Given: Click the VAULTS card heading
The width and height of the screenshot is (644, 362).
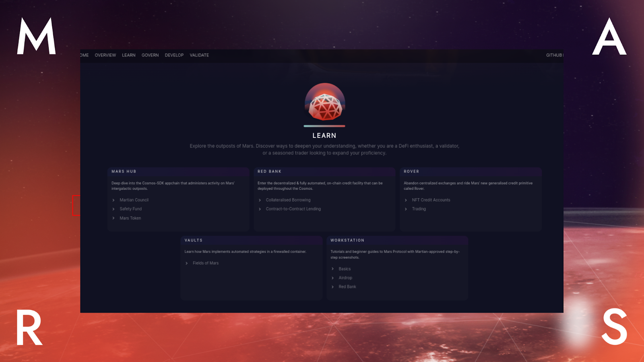Looking at the screenshot, I should [x=194, y=240].
